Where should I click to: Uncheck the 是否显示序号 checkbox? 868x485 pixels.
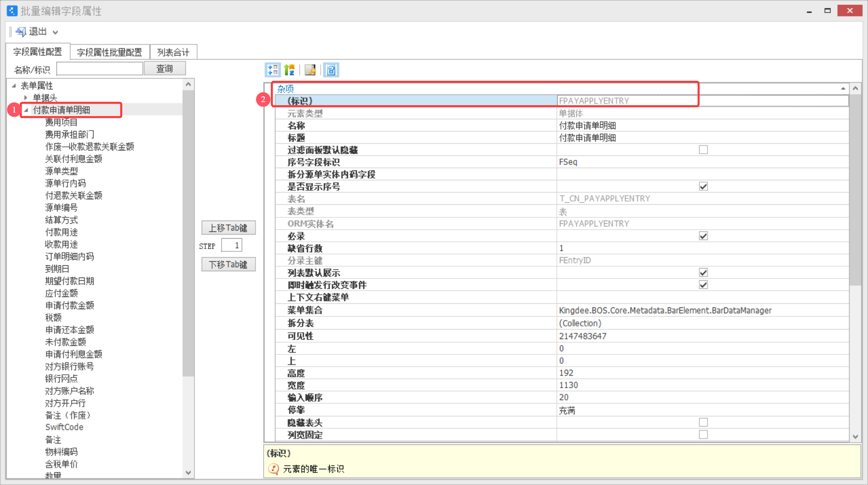click(703, 186)
